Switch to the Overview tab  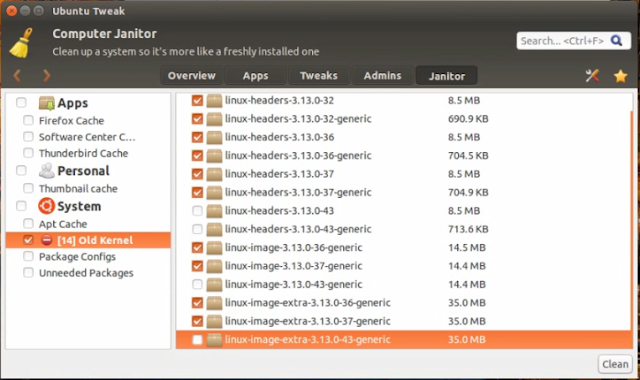(x=191, y=76)
